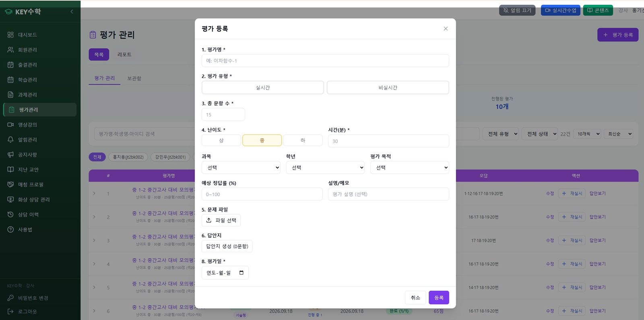Click the 출결관리 calendar check icon
Screen dimensions: 644x320
click(x=10, y=64)
